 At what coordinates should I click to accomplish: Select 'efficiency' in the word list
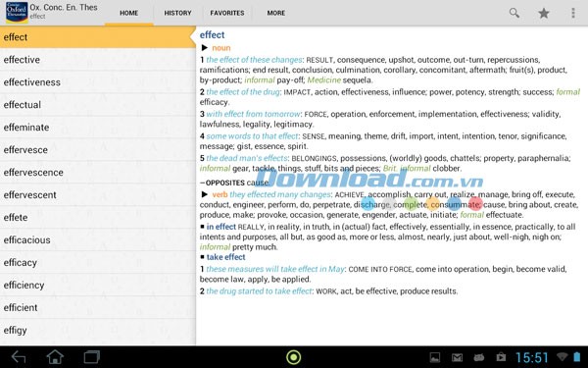click(x=97, y=285)
